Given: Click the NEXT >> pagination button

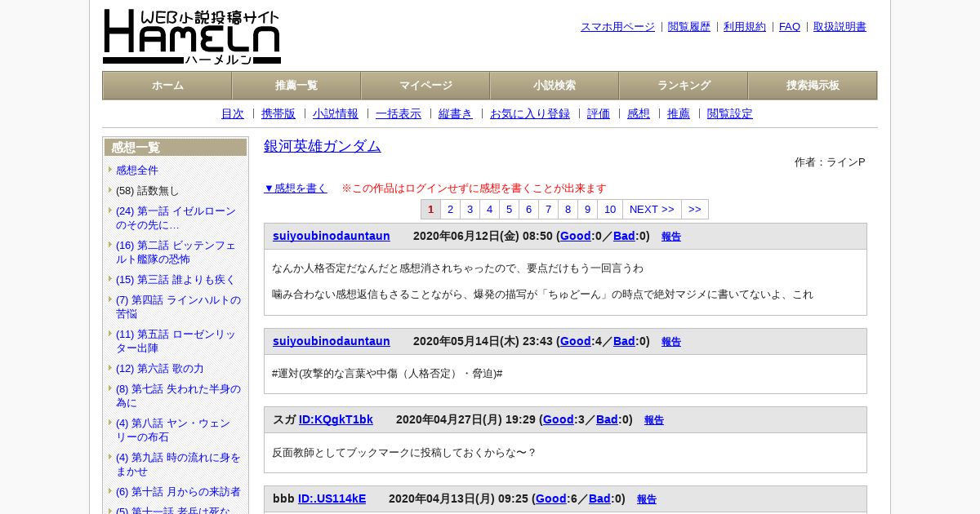Looking at the screenshot, I should pos(652,209).
